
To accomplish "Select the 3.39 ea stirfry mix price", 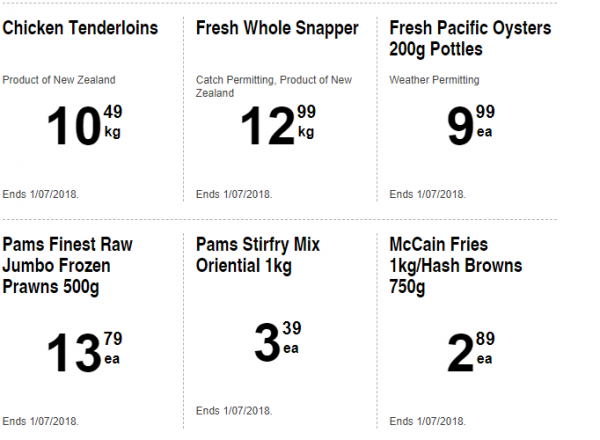I will click(x=278, y=342).
